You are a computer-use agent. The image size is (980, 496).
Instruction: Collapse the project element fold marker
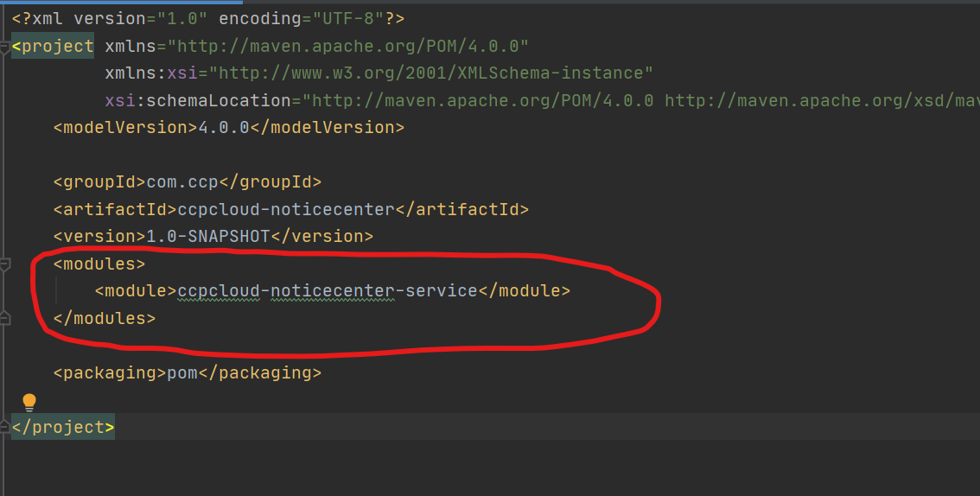5,46
